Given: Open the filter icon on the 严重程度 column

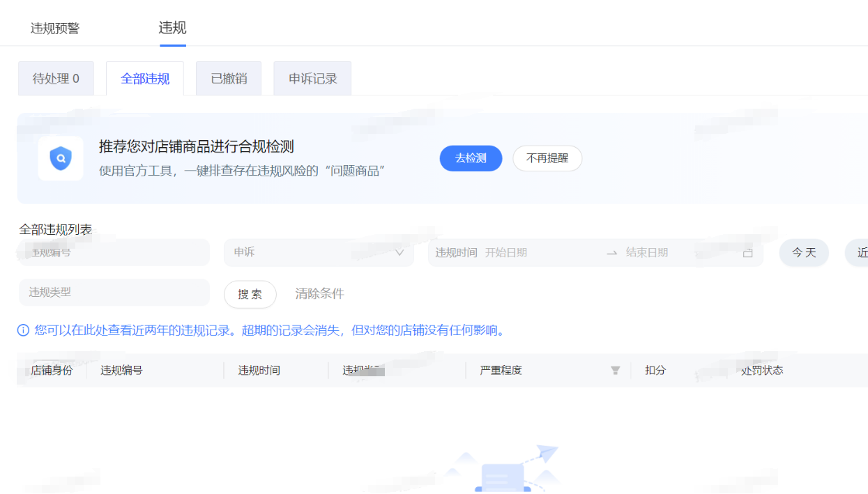Looking at the screenshot, I should pos(615,371).
